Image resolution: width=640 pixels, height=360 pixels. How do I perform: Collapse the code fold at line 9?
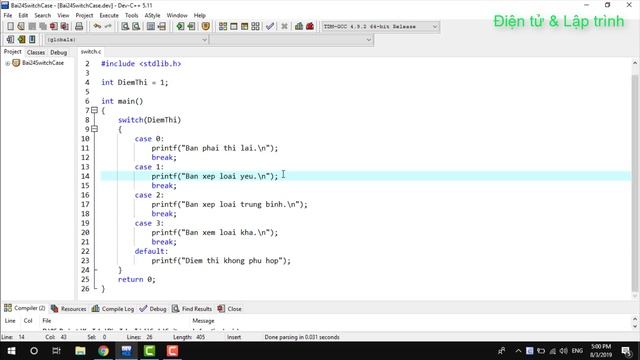pos(94,129)
